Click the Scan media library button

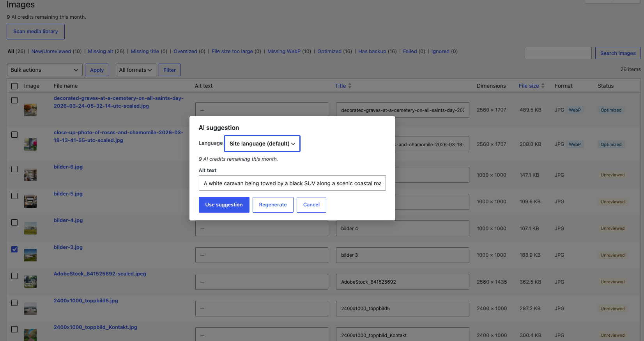35,32
